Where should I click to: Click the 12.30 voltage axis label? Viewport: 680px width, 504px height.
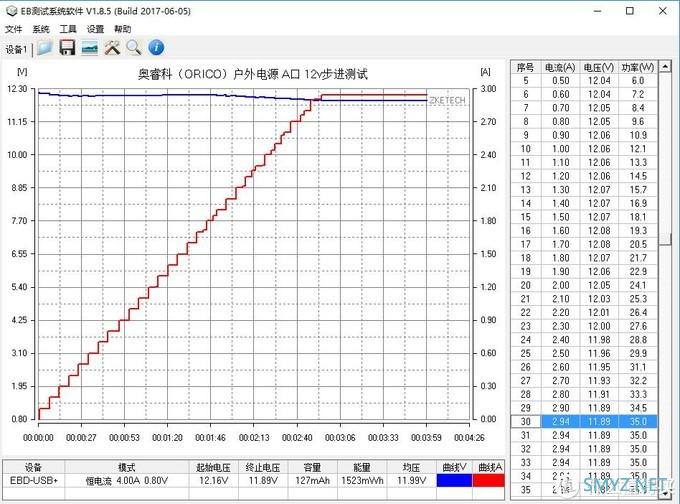(17, 89)
